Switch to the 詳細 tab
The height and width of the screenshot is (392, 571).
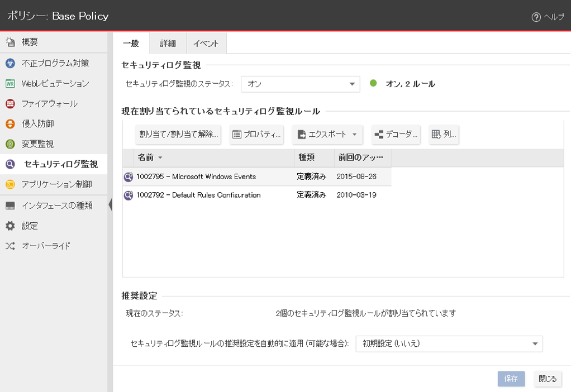click(168, 44)
